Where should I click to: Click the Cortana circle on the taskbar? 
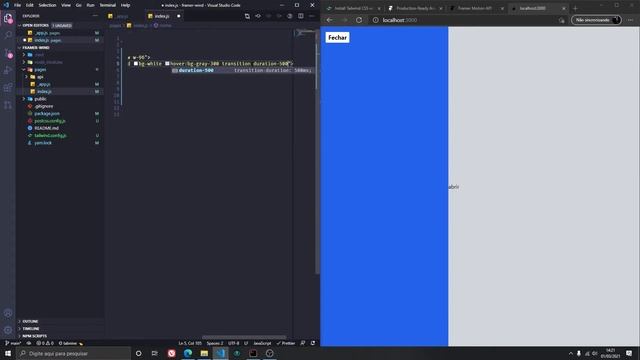pyautogui.click(x=138, y=353)
